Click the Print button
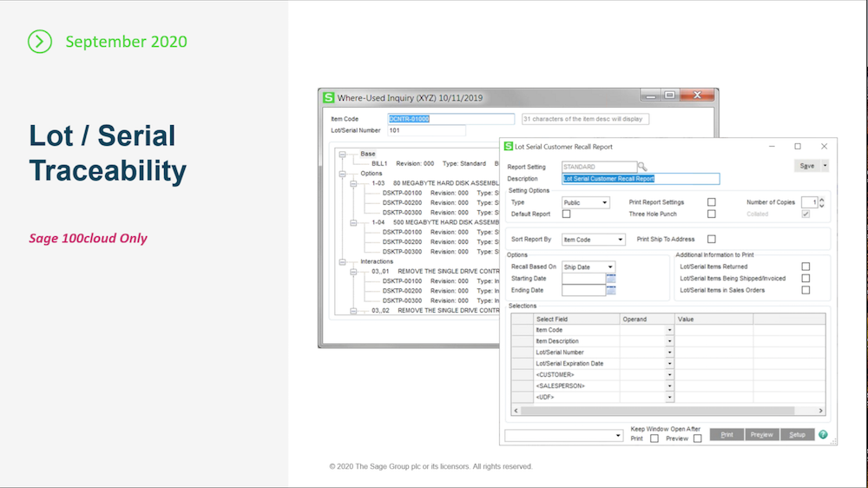This screenshot has height=488, width=868. pos(727,435)
